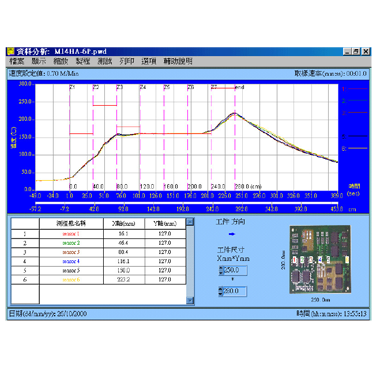
Task: Click the PCB board thumbnail image
Action: pyautogui.click(x=320, y=259)
